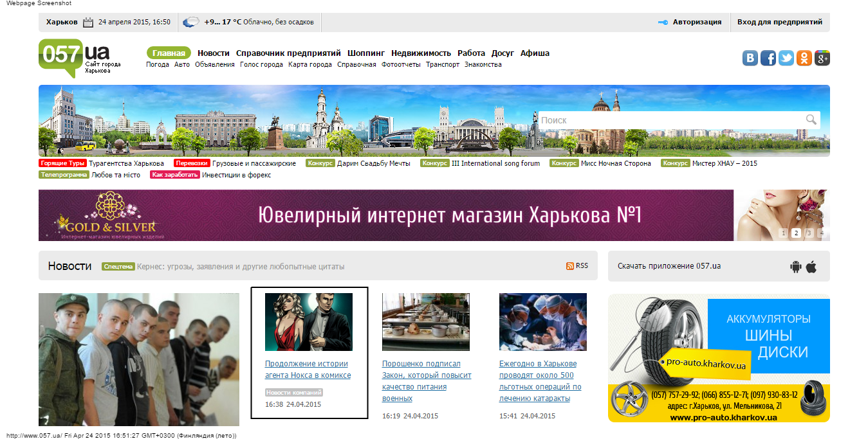The image size is (868, 439).
Task: Click the Gold & Silver jewelry banner
Action: (x=434, y=215)
